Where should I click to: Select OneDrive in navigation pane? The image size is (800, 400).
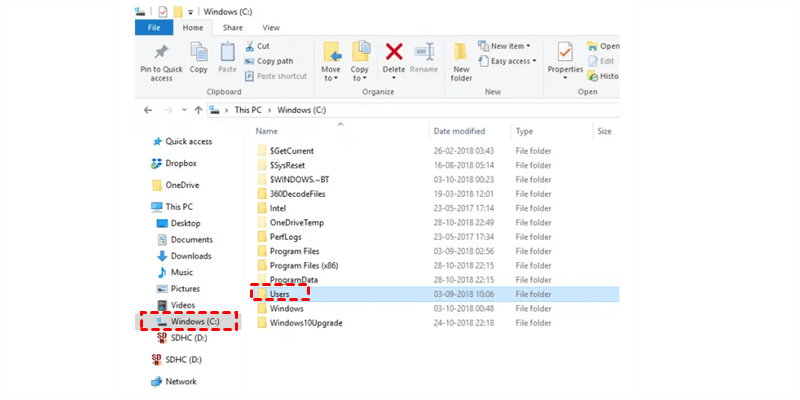[176, 185]
